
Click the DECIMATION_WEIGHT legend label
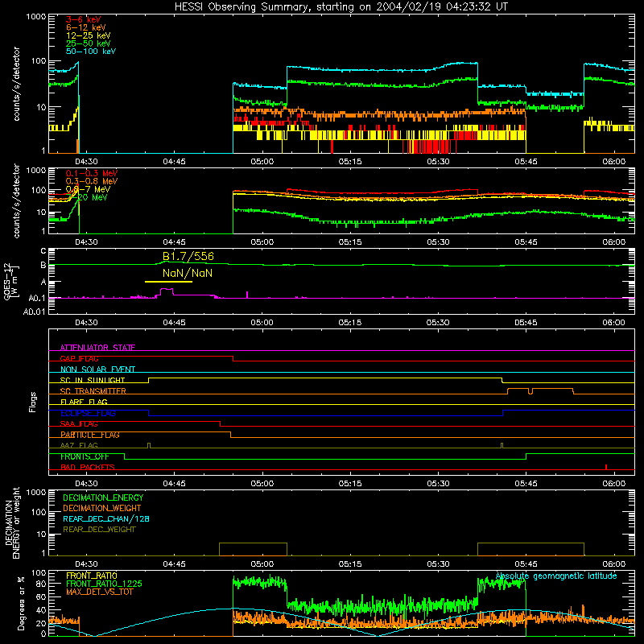[x=102, y=508]
